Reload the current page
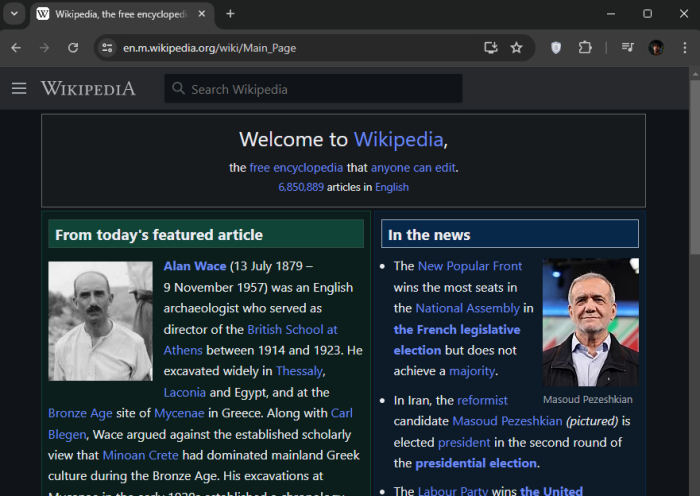700x496 pixels. tap(73, 47)
